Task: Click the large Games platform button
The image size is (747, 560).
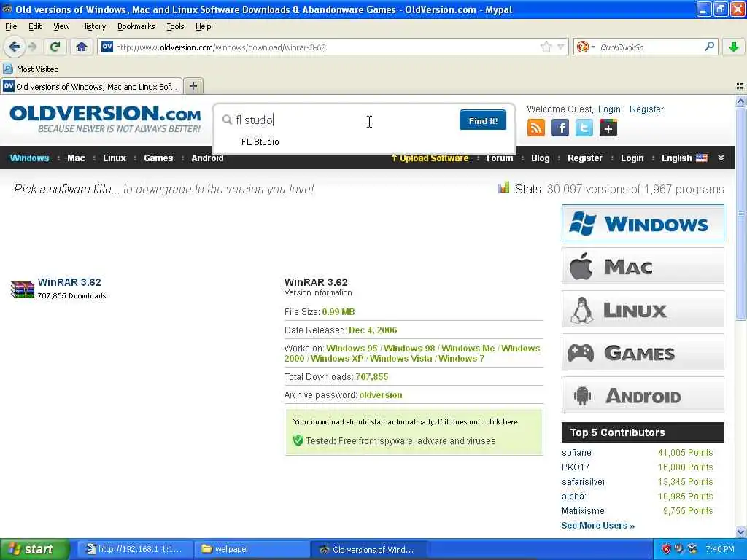Action: (643, 352)
